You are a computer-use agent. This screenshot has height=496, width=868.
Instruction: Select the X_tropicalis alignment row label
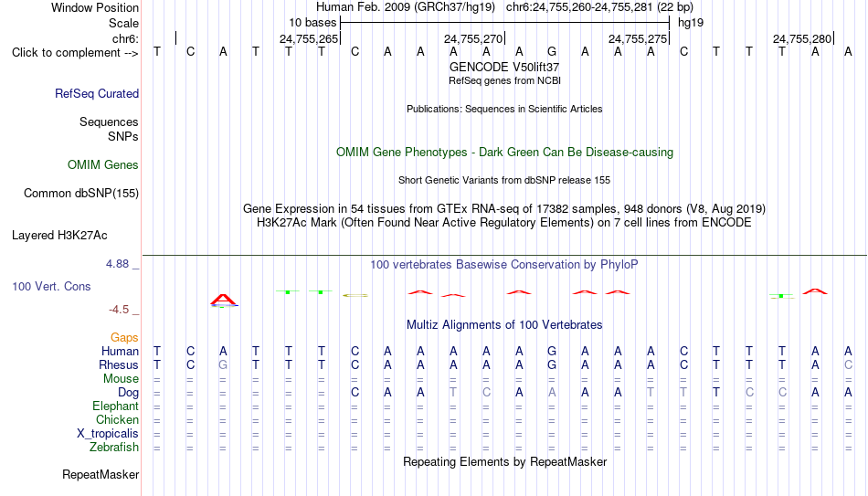pos(108,434)
